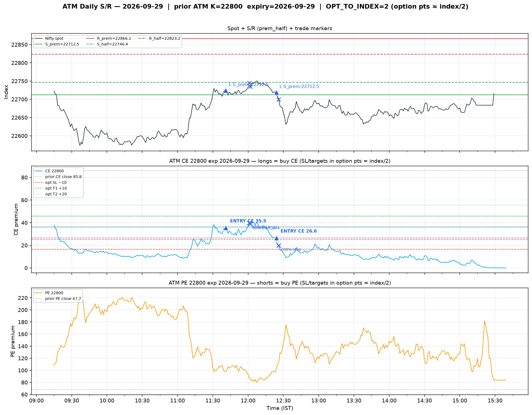Click the '220' PE premium tick label
Viewport: 532px width, 415px height.
click(24, 298)
